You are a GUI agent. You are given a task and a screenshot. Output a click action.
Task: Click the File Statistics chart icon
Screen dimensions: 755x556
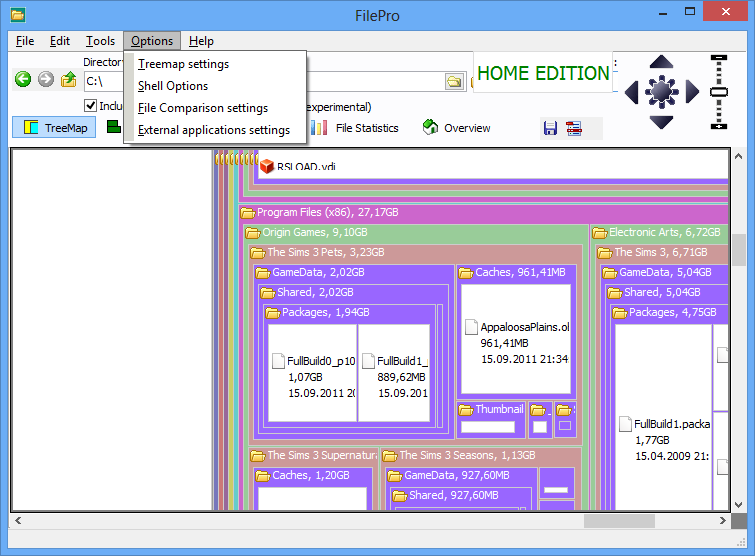pos(319,128)
